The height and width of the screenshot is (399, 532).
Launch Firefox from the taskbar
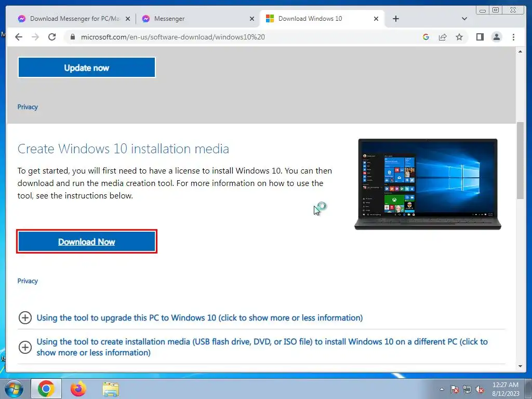click(x=78, y=389)
